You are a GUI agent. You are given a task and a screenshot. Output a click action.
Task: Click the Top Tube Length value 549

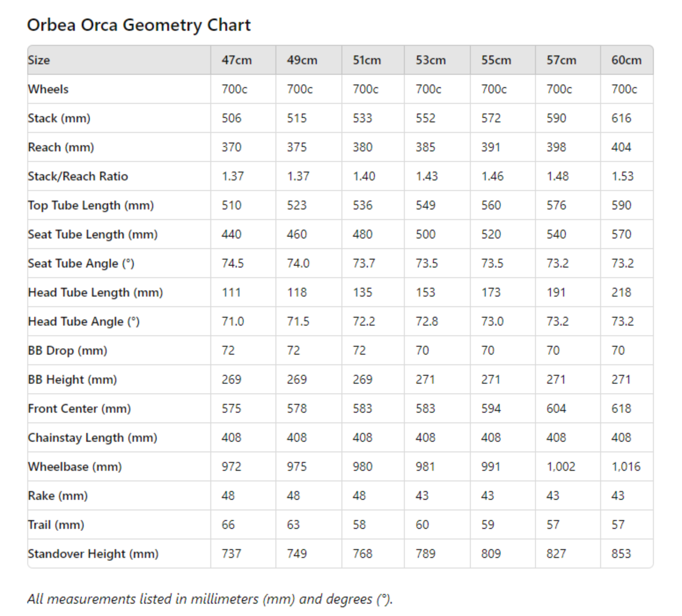coord(425,205)
